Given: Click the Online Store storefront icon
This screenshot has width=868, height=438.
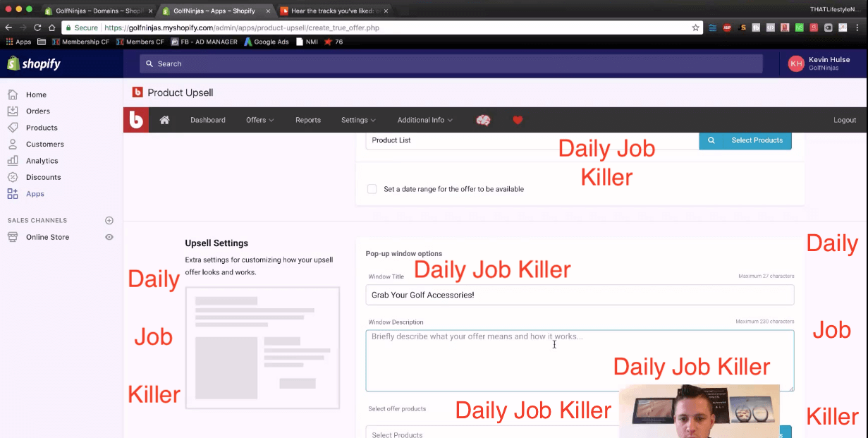Looking at the screenshot, I should pos(13,237).
